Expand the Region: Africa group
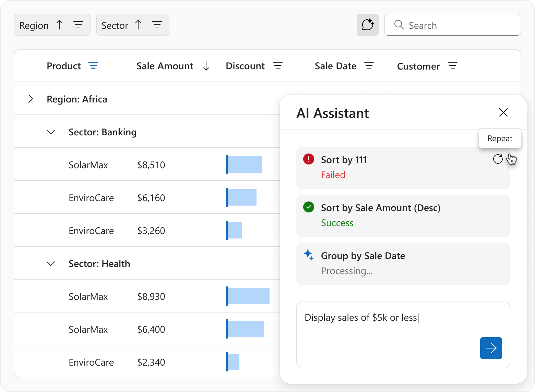Screen dimensions: 535x392 tap(31, 99)
